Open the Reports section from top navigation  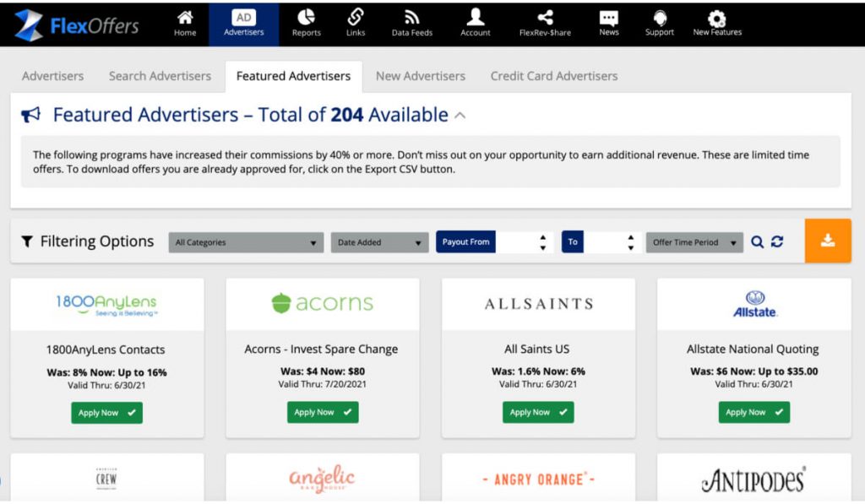coord(306,21)
